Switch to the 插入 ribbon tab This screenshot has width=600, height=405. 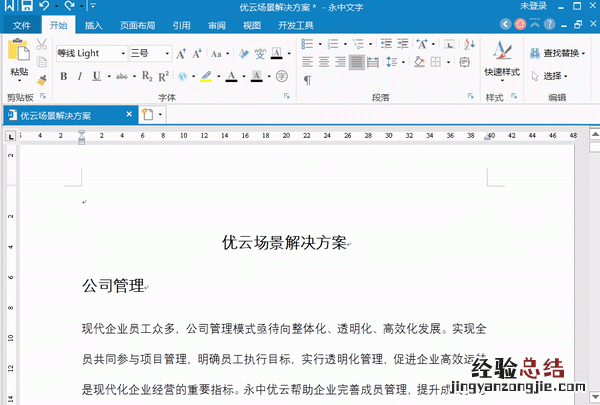93,25
